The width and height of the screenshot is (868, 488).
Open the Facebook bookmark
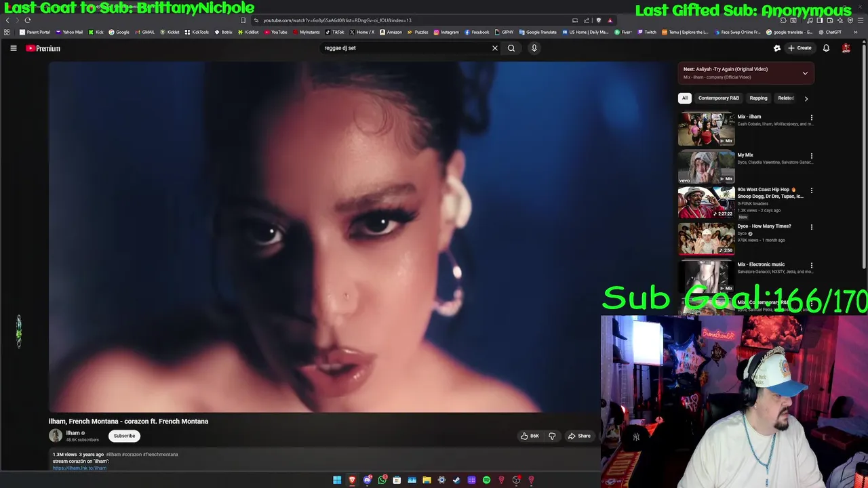click(x=477, y=32)
